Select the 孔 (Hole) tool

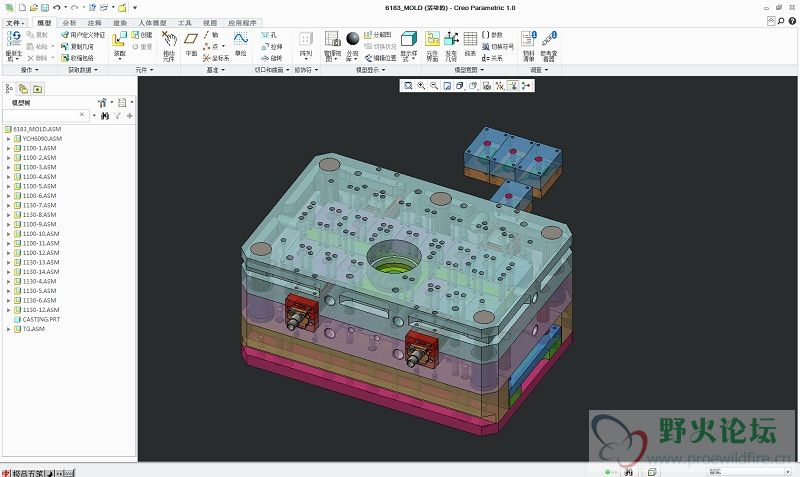click(268, 35)
